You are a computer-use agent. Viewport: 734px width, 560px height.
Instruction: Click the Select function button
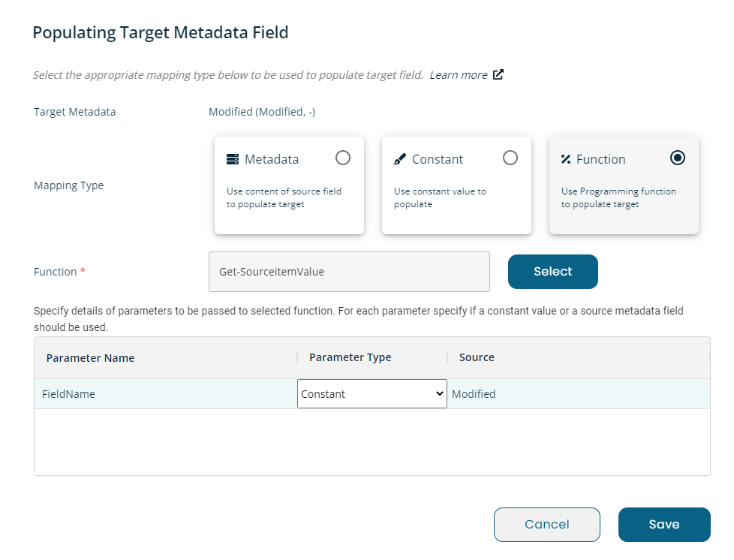(x=553, y=272)
